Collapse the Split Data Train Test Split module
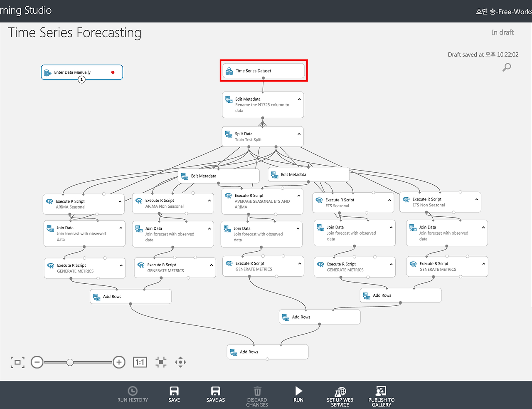The height and width of the screenshot is (409, 532). 299,134
